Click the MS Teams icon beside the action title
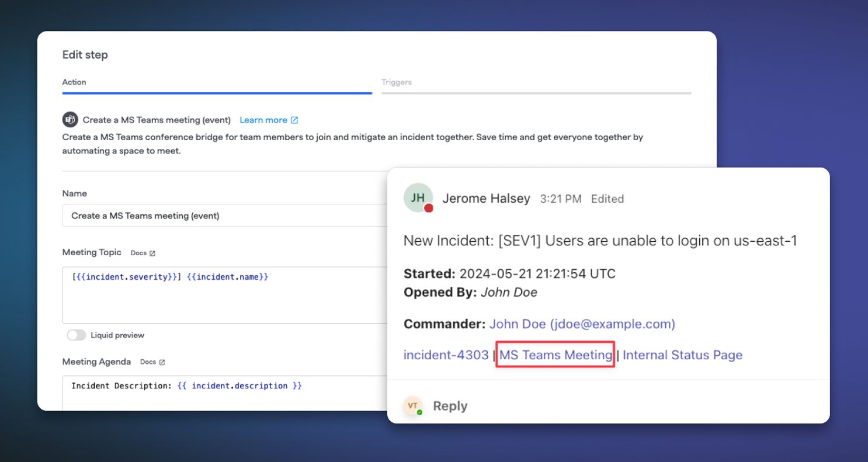 pyautogui.click(x=70, y=120)
